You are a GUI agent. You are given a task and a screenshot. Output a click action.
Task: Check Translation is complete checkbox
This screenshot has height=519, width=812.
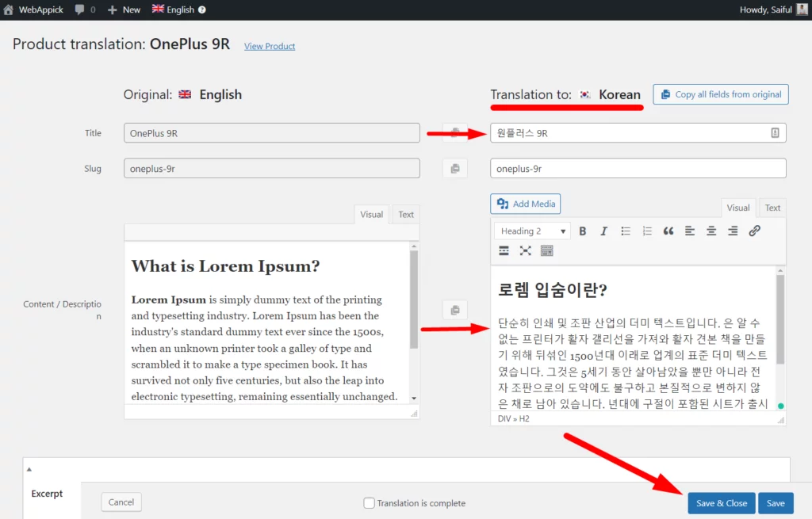(369, 503)
